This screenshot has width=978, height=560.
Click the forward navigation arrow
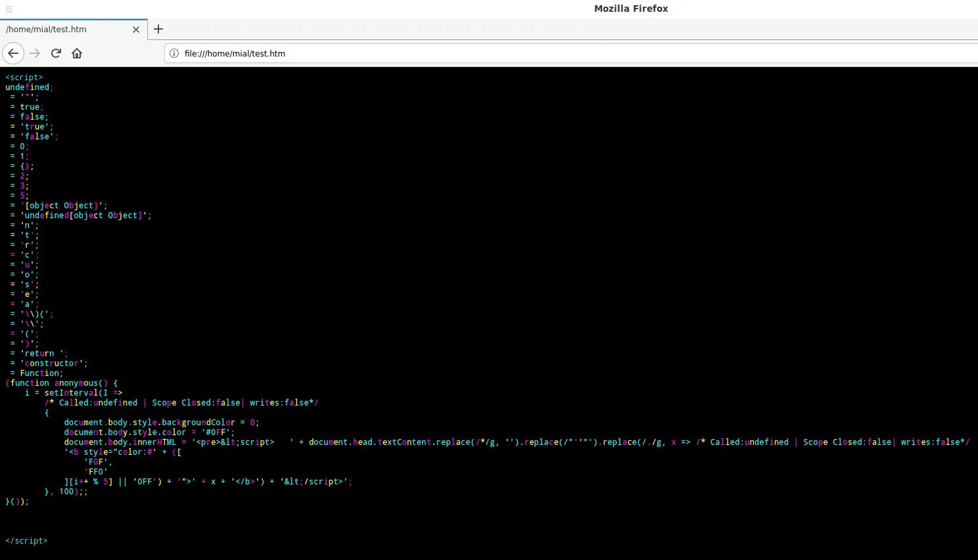(35, 53)
